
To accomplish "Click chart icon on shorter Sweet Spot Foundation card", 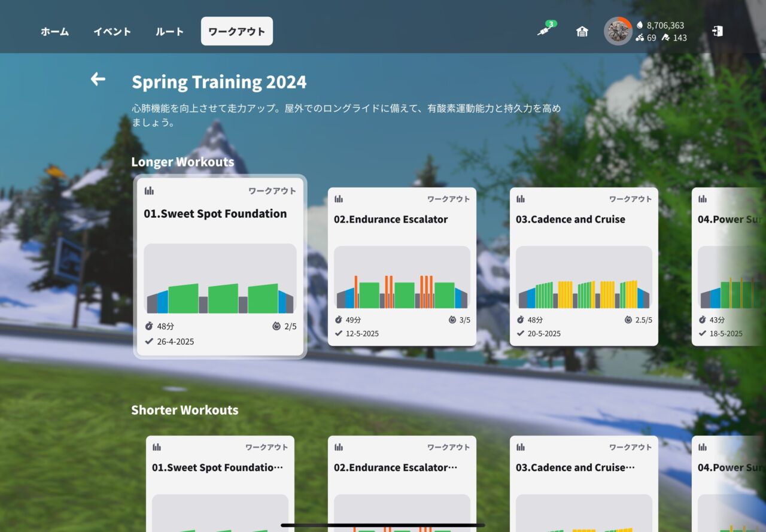I will 157,447.
